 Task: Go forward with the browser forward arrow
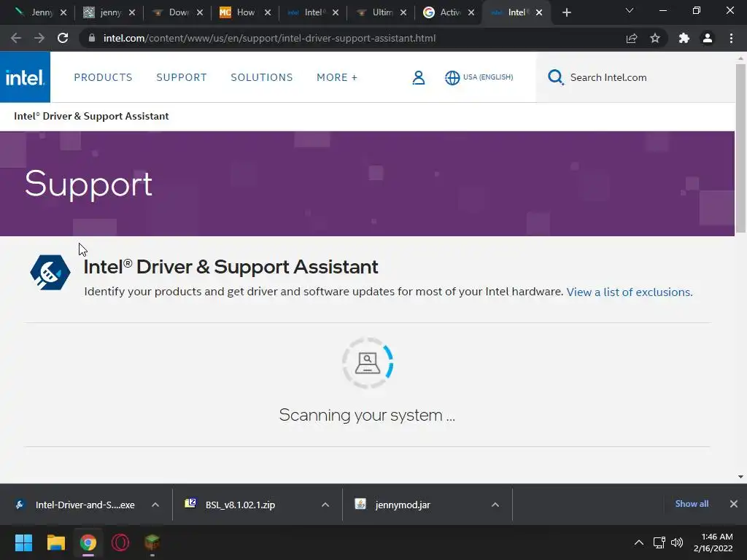pyautogui.click(x=39, y=38)
